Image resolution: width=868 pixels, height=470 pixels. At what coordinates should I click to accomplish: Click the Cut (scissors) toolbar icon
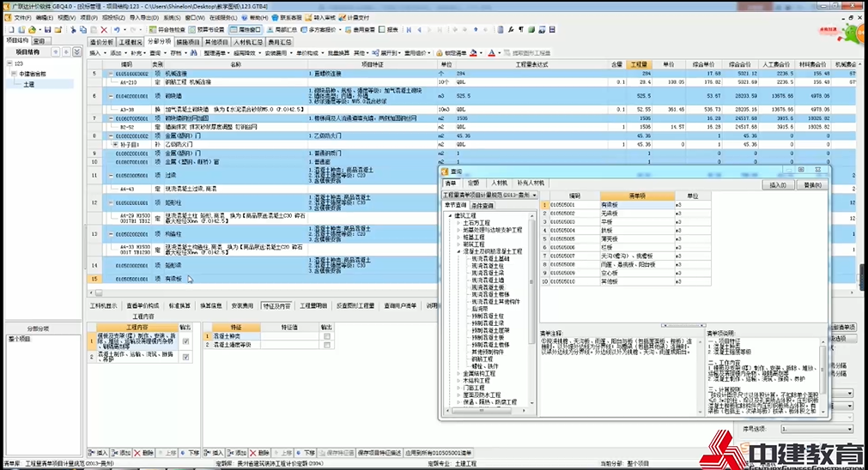[x=73, y=29]
